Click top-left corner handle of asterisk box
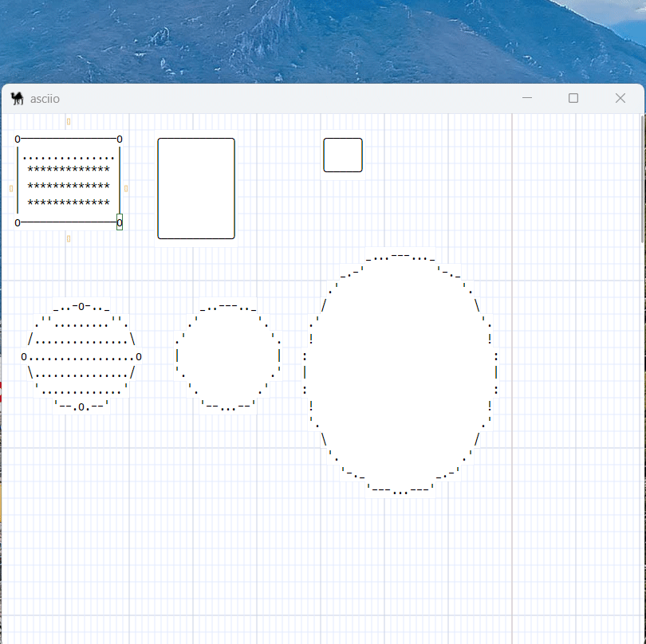Screen dimensions: 646x644 18,139
